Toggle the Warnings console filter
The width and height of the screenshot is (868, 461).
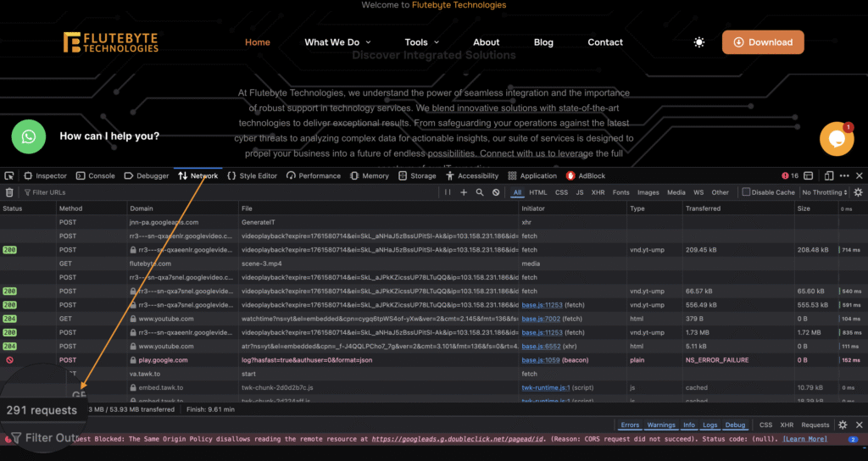[661, 425]
